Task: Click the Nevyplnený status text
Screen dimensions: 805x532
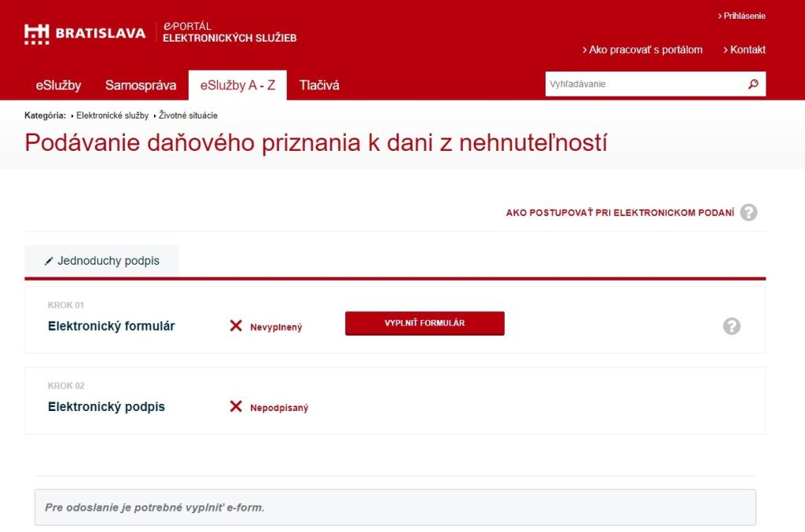Action: 276,328
